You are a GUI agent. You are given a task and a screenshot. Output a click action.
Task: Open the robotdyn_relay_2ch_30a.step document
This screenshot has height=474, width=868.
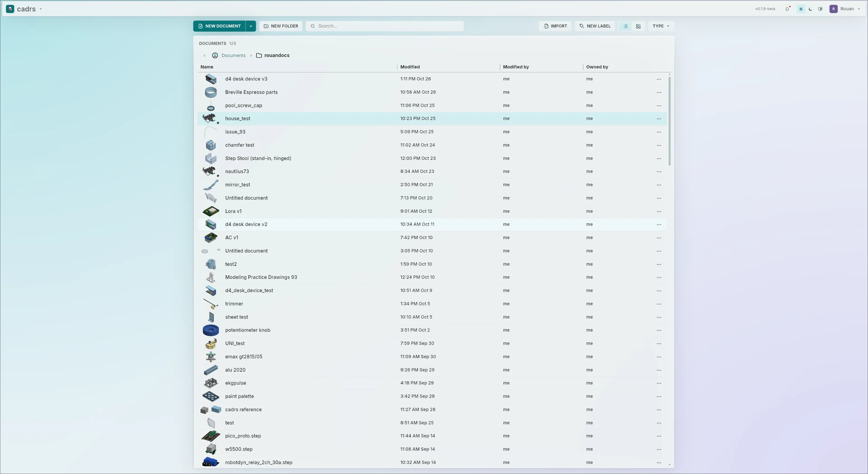259,462
